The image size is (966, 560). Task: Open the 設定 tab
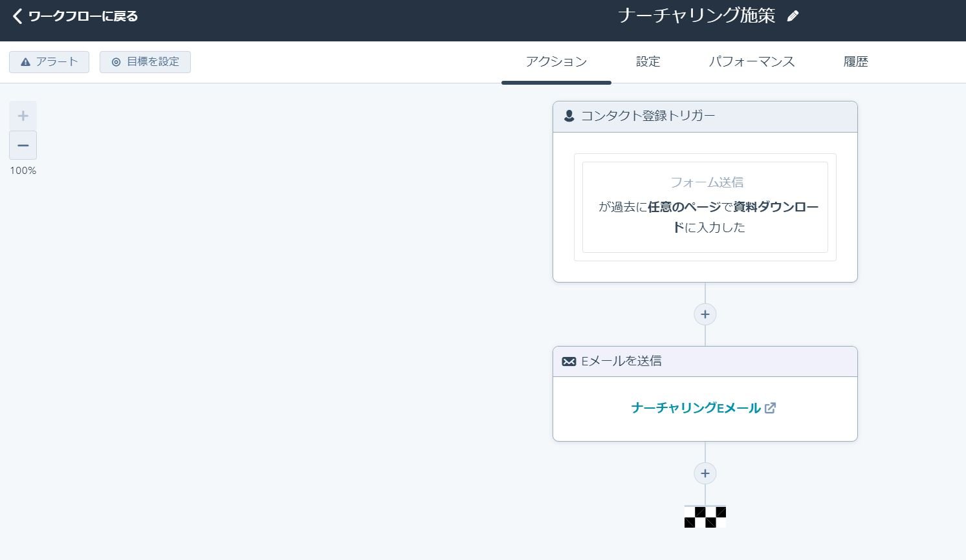tap(648, 62)
